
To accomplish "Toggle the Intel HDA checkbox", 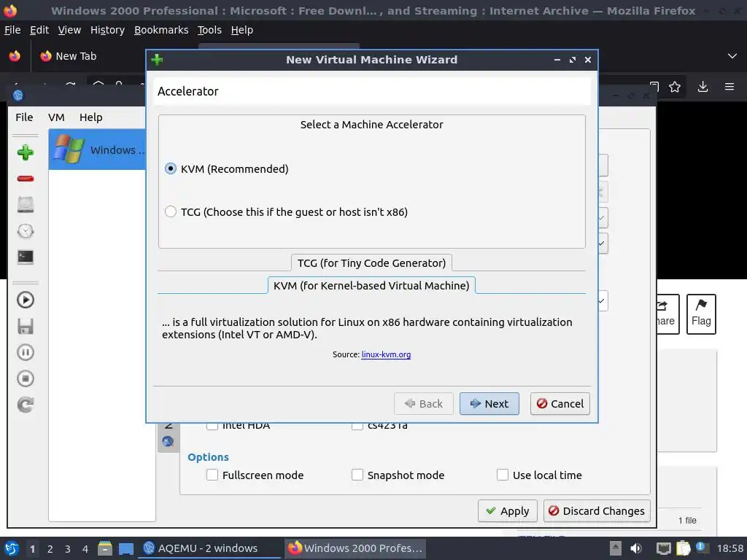I will [212, 426].
